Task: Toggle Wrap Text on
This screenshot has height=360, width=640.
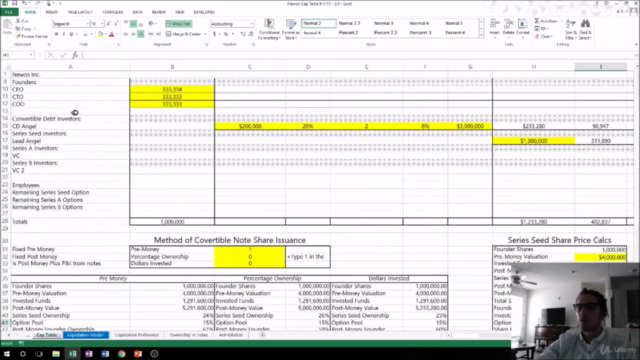Action: coord(178,24)
